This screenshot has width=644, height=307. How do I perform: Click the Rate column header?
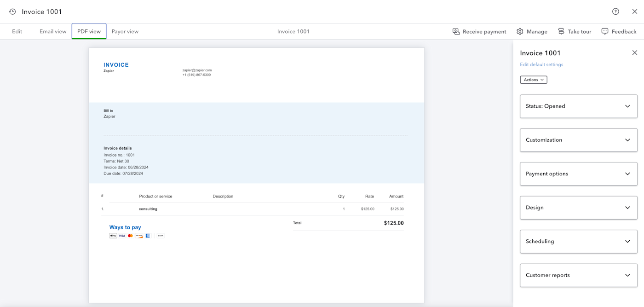370,197
